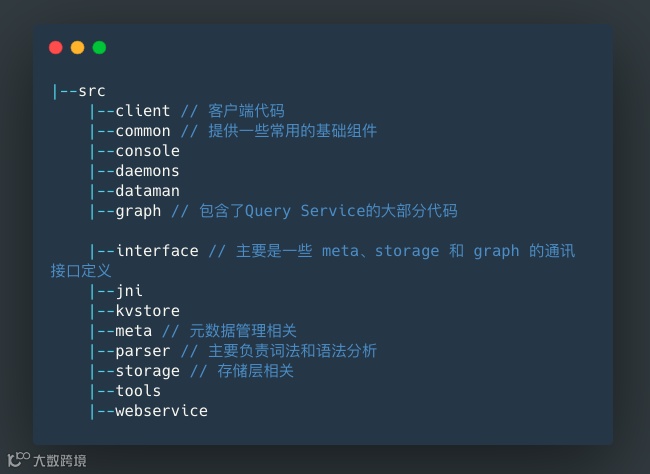Image resolution: width=650 pixels, height=474 pixels.
Task: Click the webservice directory entry
Action: 161,411
